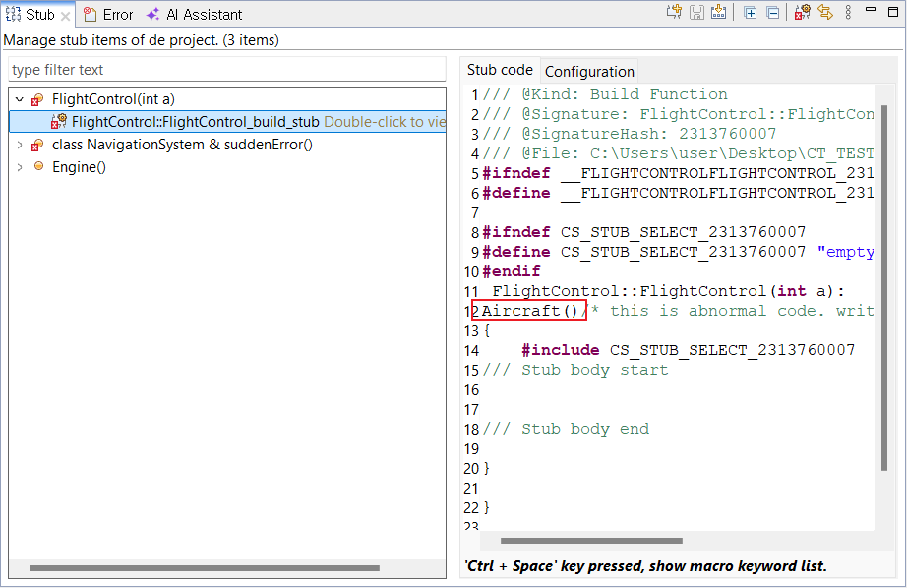
Task: Expand the Engine() tree node
Action: pyautogui.click(x=20, y=167)
